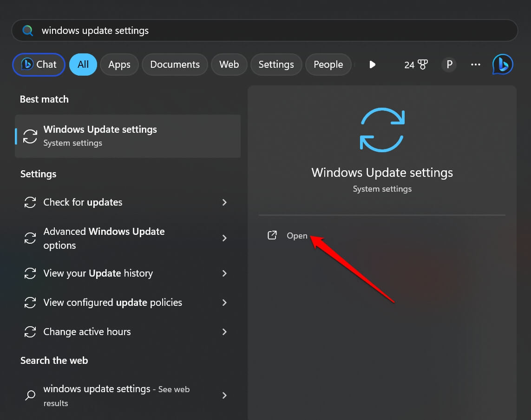Click the refresh icon beside Windows Update settings
Viewport: 531px width, 420px height.
[x=30, y=136]
